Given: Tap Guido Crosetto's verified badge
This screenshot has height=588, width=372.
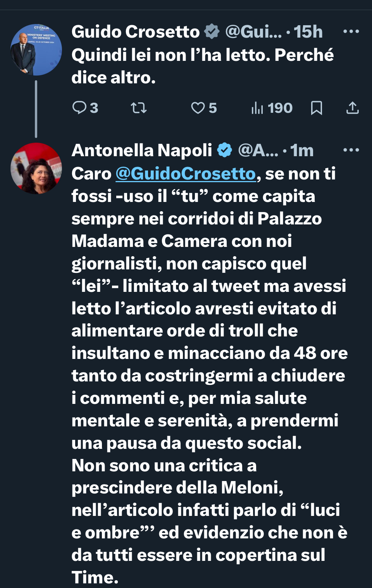Looking at the screenshot, I should tap(212, 32).
